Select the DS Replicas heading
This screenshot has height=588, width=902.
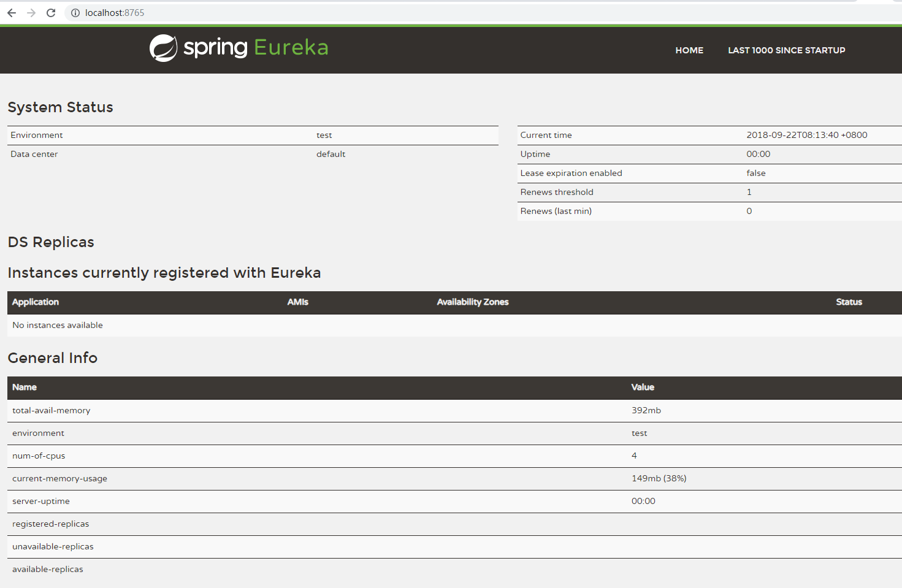[x=51, y=242]
